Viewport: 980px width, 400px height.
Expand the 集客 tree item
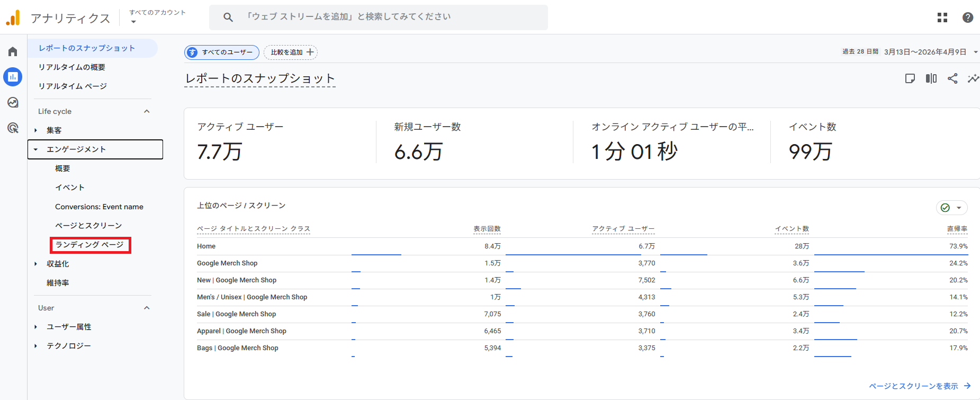click(x=35, y=130)
